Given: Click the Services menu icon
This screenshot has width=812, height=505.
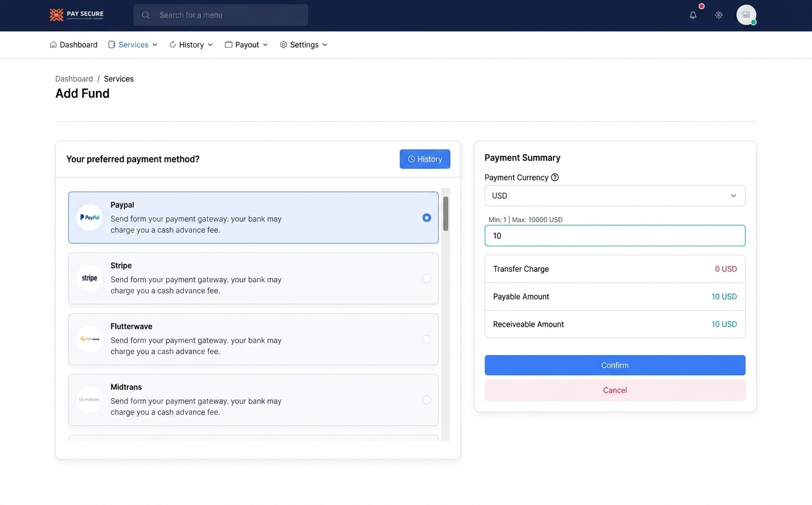Looking at the screenshot, I should [112, 45].
